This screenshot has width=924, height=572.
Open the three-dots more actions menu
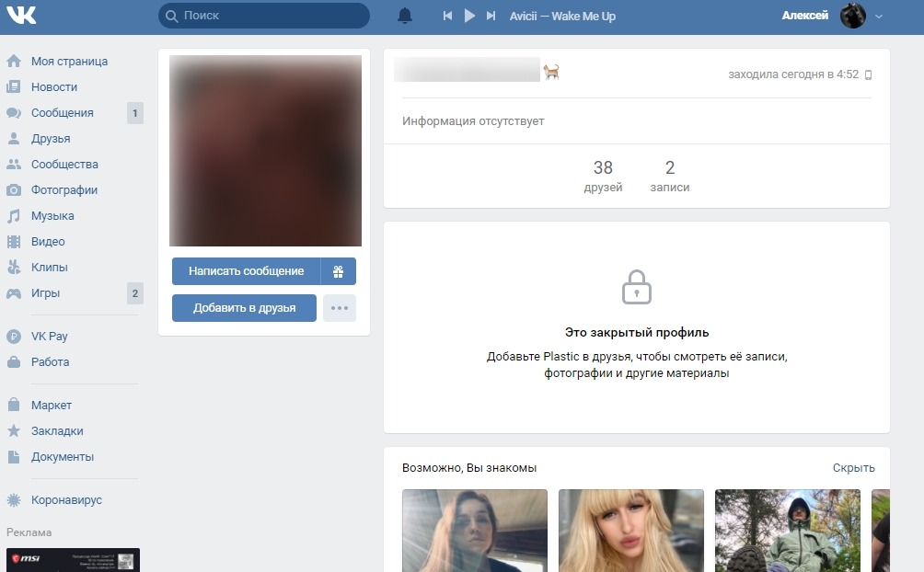pyautogui.click(x=340, y=308)
